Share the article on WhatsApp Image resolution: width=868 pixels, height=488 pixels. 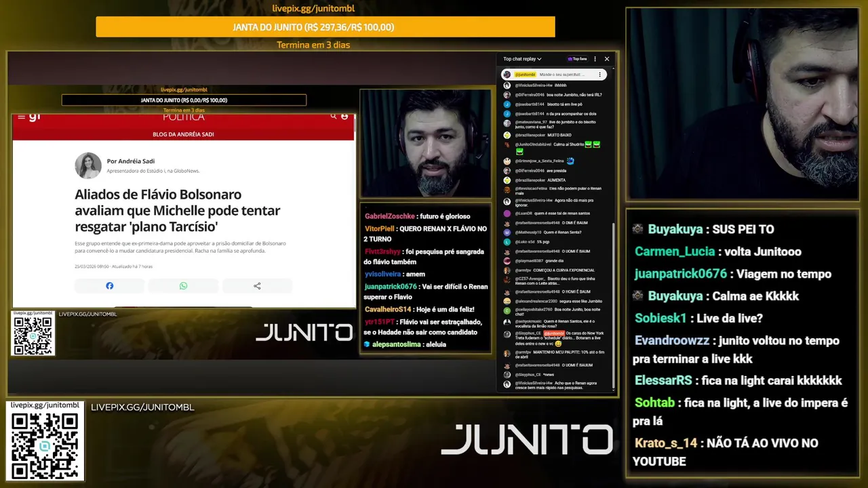(183, 286)
